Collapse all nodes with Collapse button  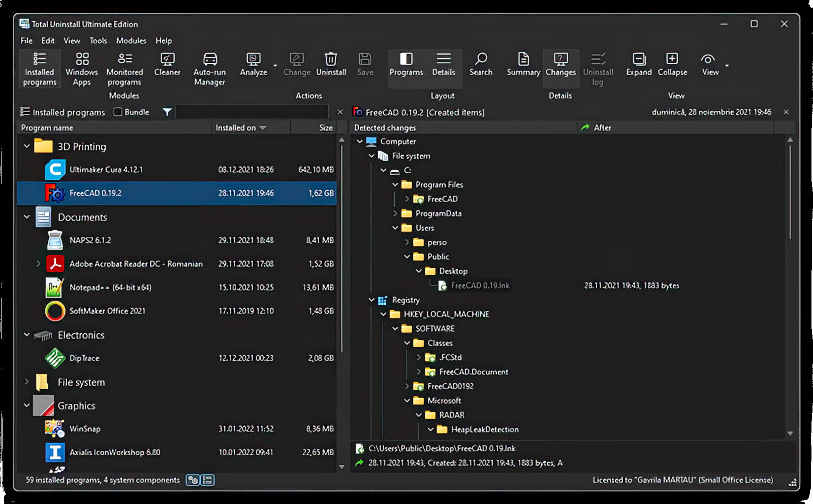[x=672, y=64]
